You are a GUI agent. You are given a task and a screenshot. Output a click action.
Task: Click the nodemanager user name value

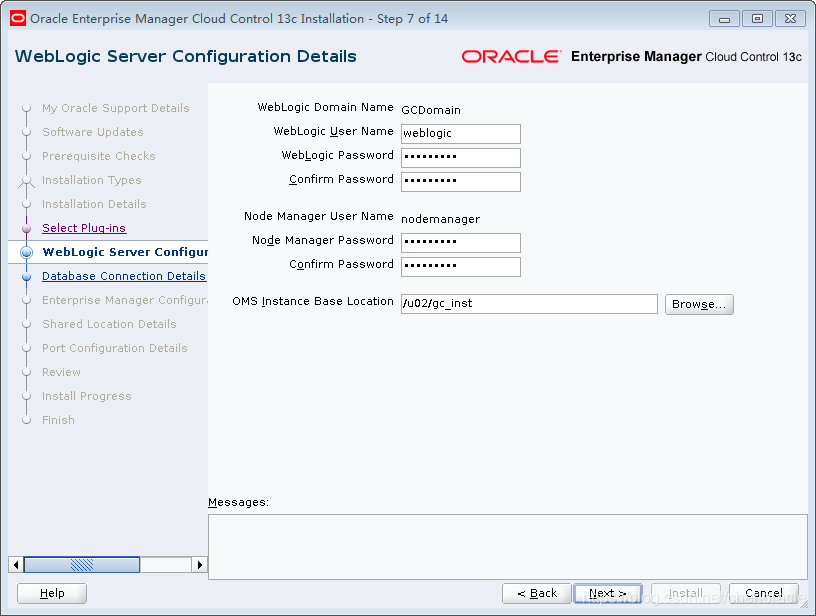pyautogui.click(x=440, y=219)
